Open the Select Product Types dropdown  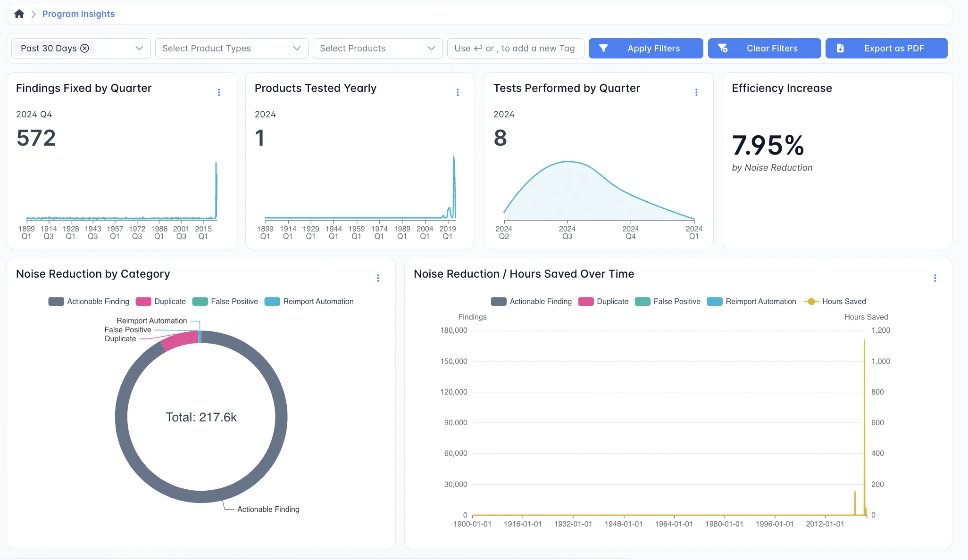tap(231, 48)
